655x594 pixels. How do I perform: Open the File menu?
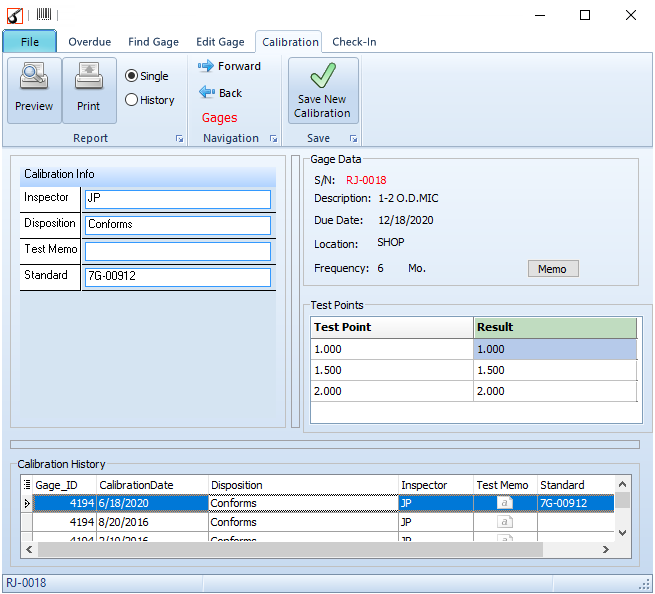coord(30,42)
